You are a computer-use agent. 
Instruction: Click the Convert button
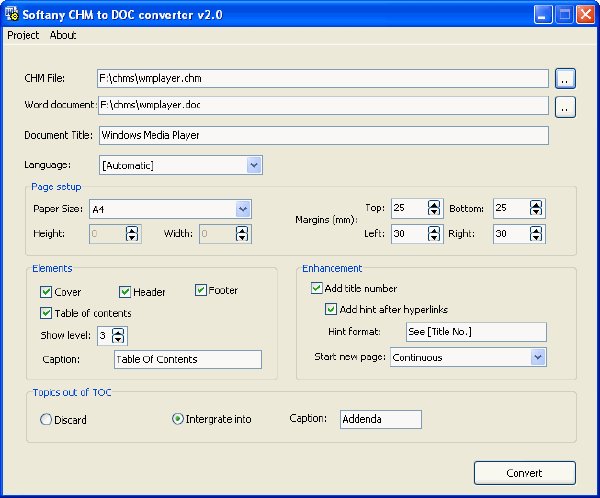tap(525, 473)
